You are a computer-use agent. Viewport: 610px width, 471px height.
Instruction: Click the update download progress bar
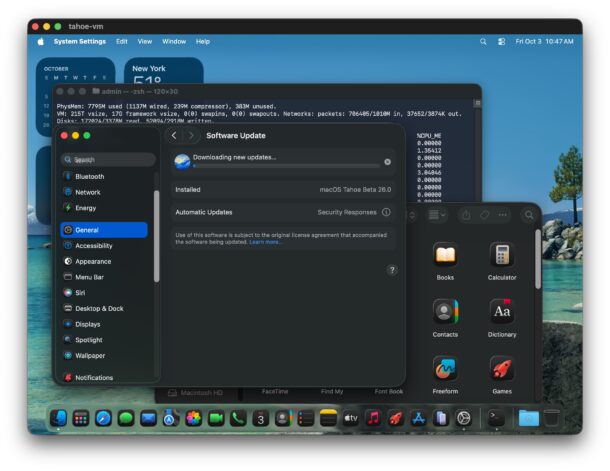[x=285, y=166]
